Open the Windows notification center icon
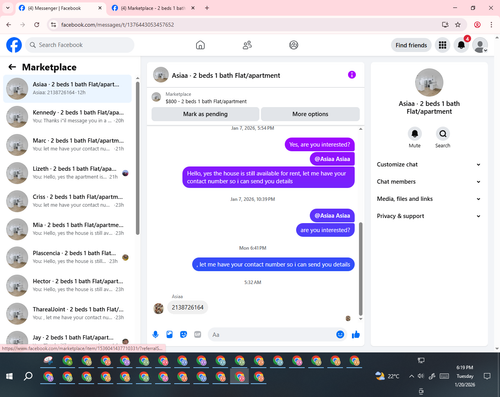The height and width of the screenshot is (397, 500). pos(487,376)
